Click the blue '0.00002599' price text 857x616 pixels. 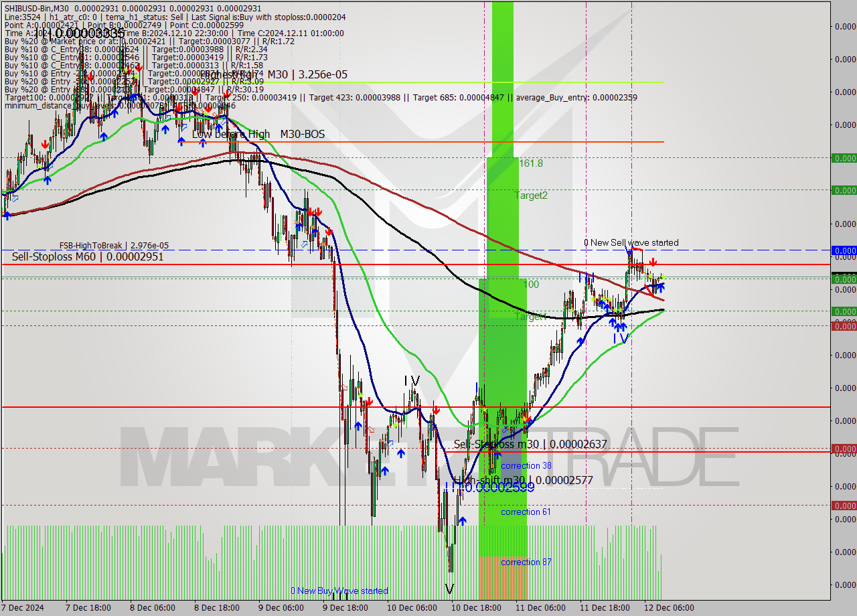coord(499,488)
